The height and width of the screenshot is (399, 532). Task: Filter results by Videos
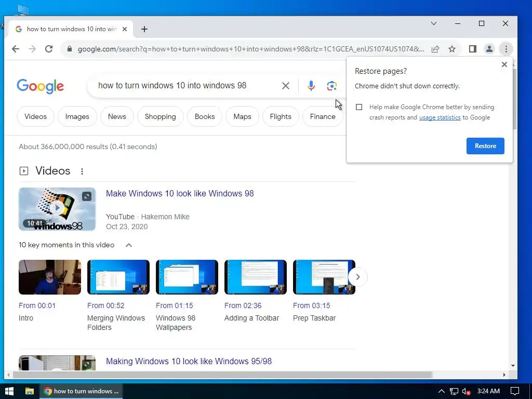pos(36,116)
